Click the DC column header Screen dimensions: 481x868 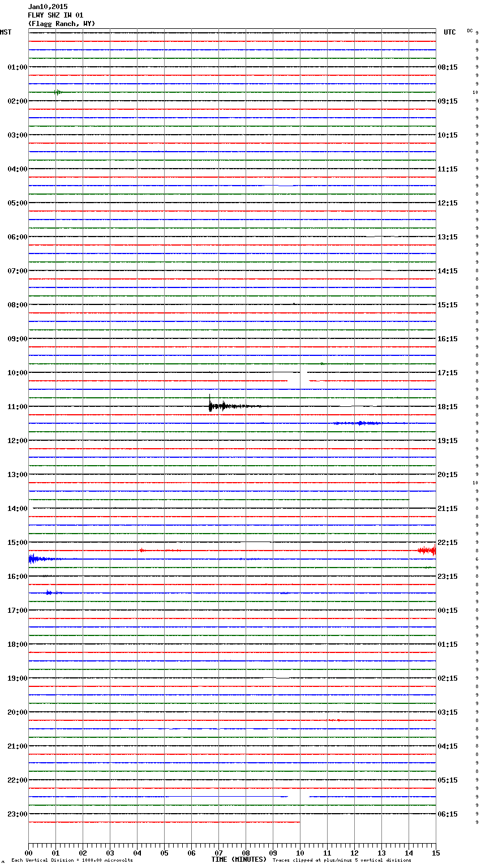[470, 31]
